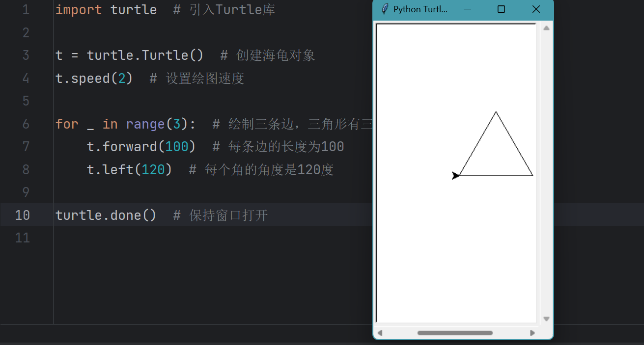644x345 pixels.
Task: Click the horizontal scrollbar thumb
Action: click(455, 333)
